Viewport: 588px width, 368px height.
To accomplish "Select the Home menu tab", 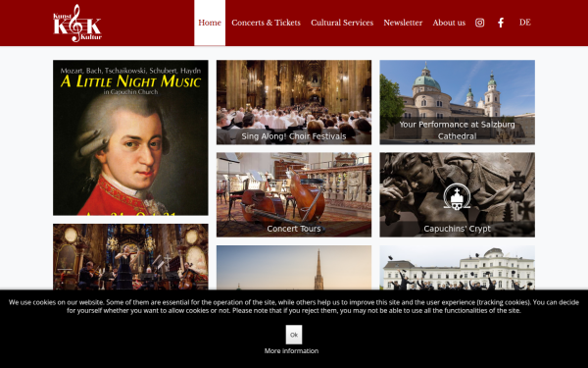I will (x=210, y=23).
